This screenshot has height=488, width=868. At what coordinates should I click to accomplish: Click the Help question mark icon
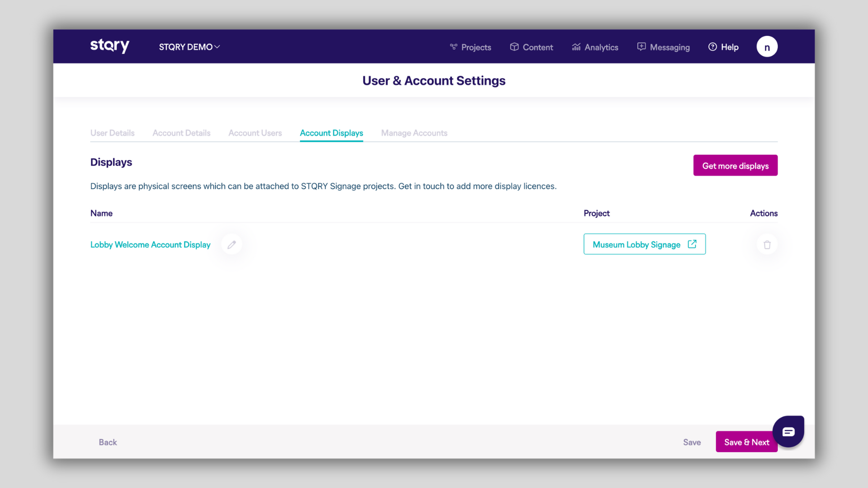pos(712,47)
